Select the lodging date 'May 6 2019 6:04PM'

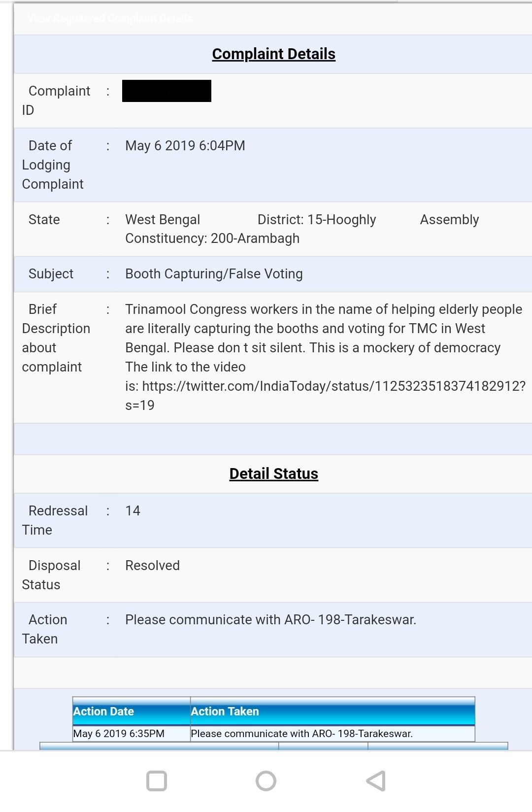tap(185, 146)
